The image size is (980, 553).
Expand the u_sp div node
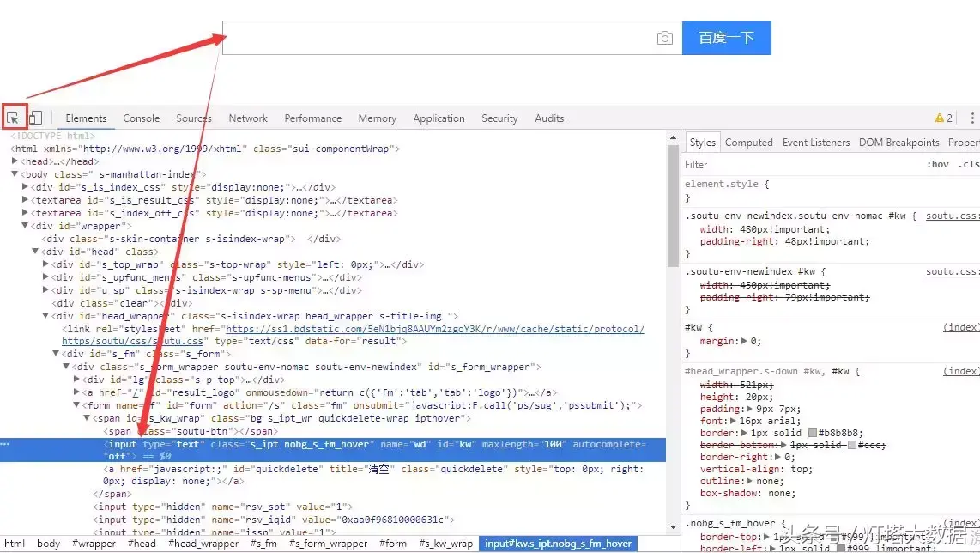coord(45,289)
